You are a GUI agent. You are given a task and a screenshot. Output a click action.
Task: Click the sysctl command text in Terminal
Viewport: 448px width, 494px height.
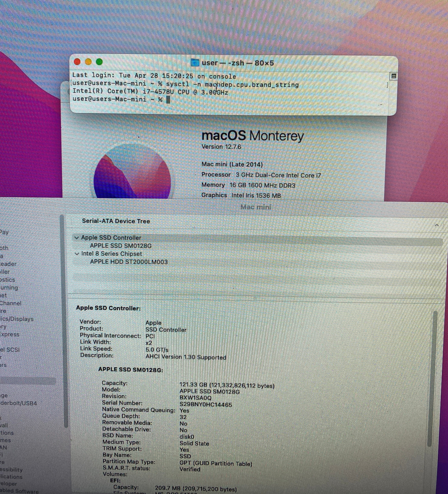pyautogui.click(x=232, y=85)
